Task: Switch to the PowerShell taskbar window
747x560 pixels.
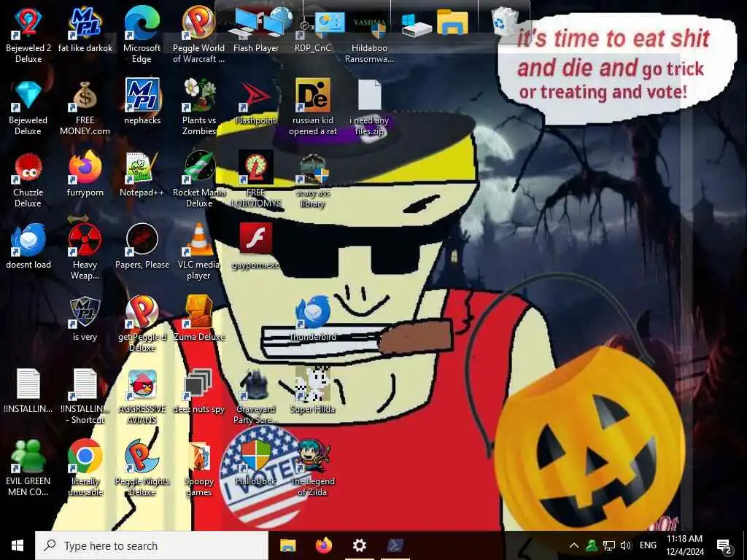Action: click(395, 545)
